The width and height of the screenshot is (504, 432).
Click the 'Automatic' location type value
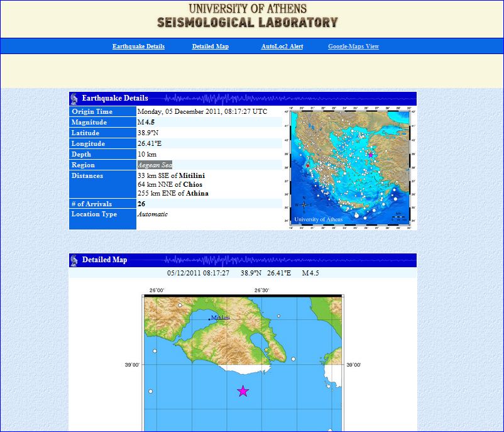[x=152, y=214]
